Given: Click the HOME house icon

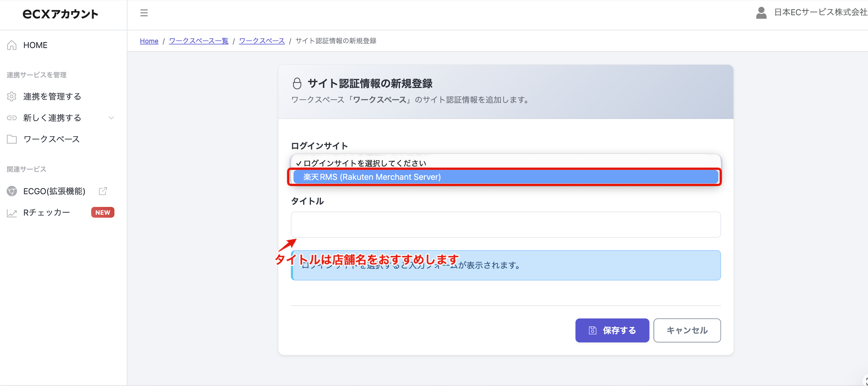Looking at the screenshot, I should click(x=12, y=45).
